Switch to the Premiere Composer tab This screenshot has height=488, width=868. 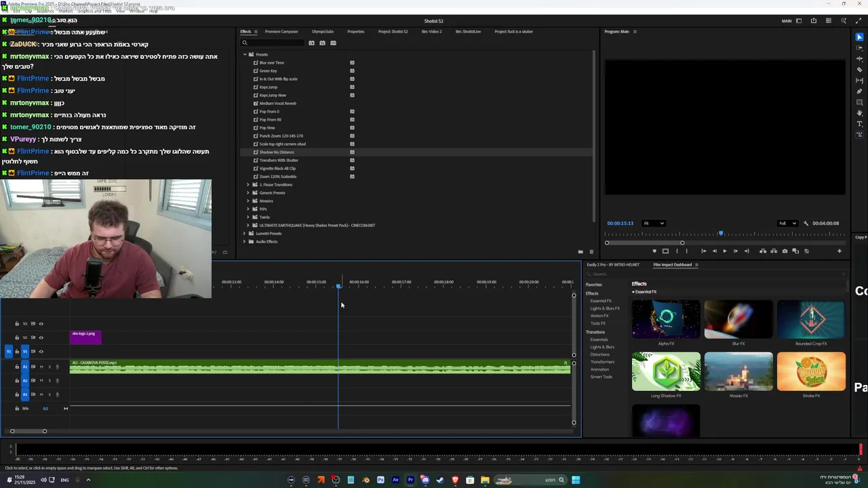[x=281, y=31]
